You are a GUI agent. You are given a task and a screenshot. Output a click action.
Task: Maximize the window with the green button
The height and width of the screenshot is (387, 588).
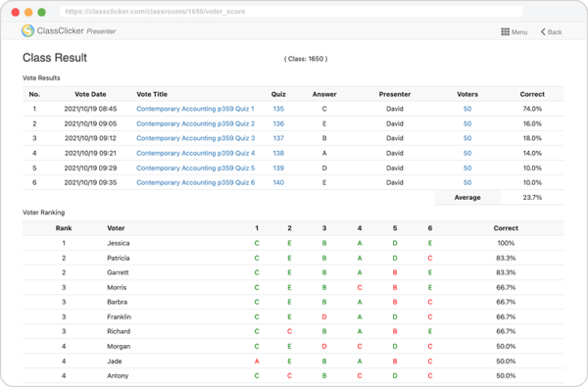41,12
